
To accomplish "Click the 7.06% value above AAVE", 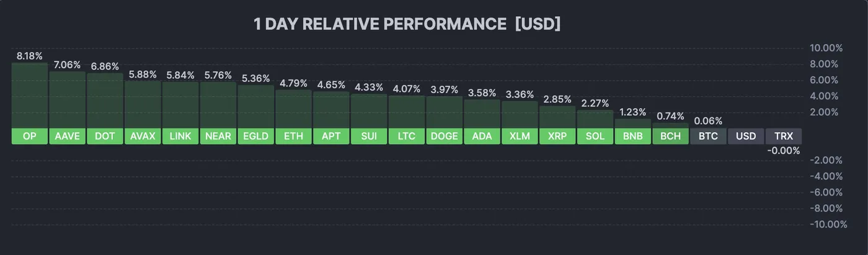I will coord(67,65).
